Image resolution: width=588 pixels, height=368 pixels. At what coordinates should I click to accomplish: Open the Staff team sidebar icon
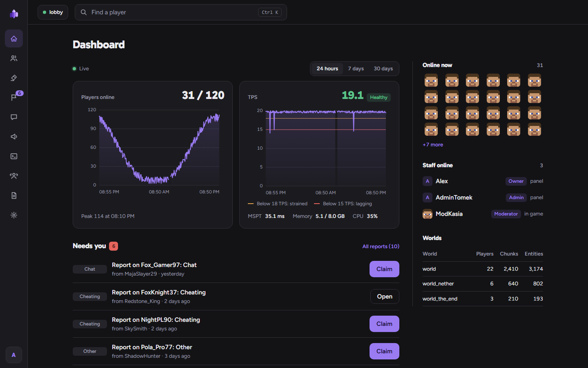pos(14,176)
